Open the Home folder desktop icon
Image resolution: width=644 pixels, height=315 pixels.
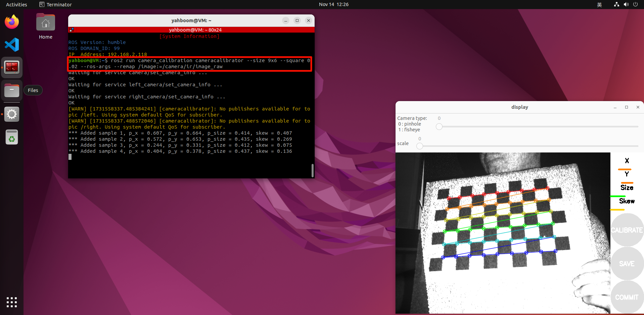(46, 27)
